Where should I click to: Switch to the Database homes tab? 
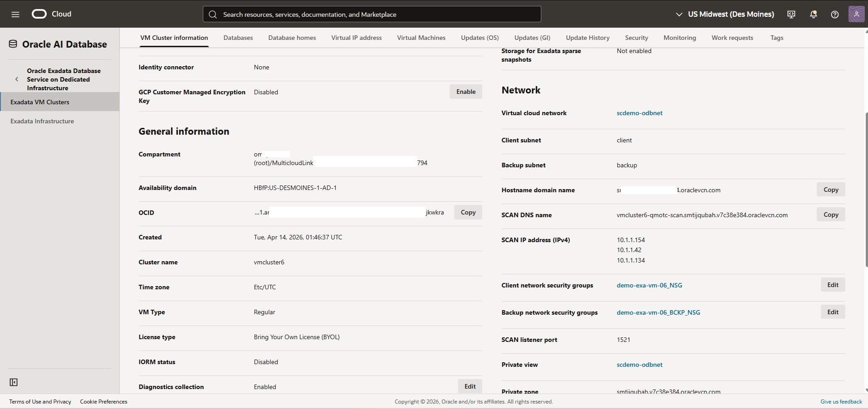(292, 38)
